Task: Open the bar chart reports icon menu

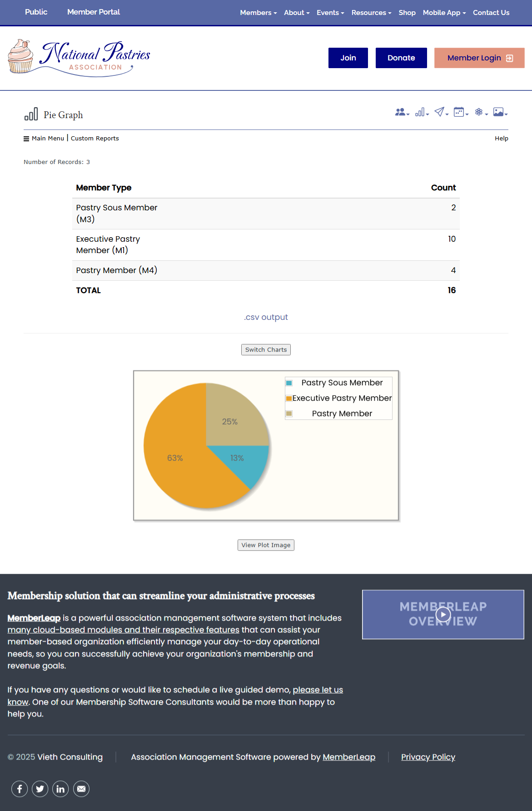Action: [422, 112]
